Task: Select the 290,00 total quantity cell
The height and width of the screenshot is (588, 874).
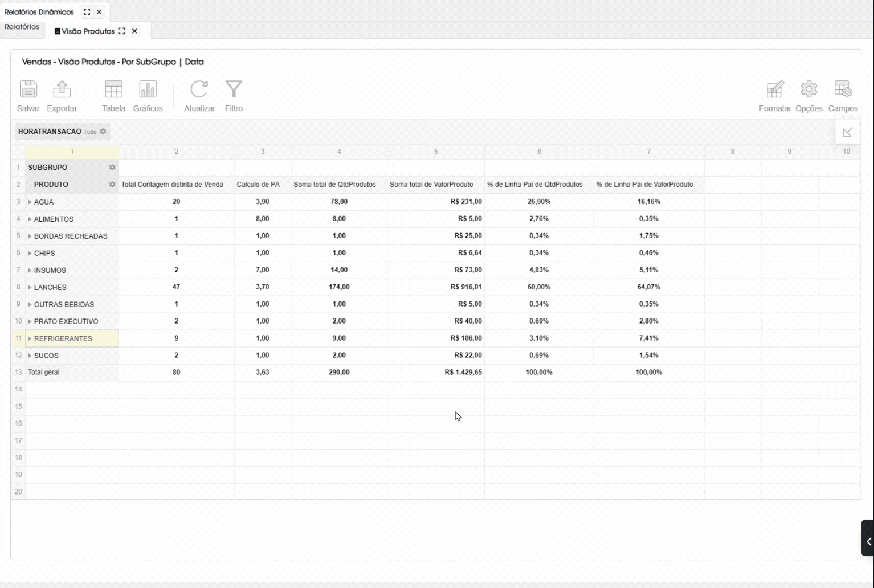Action: [x=339, y=373]
